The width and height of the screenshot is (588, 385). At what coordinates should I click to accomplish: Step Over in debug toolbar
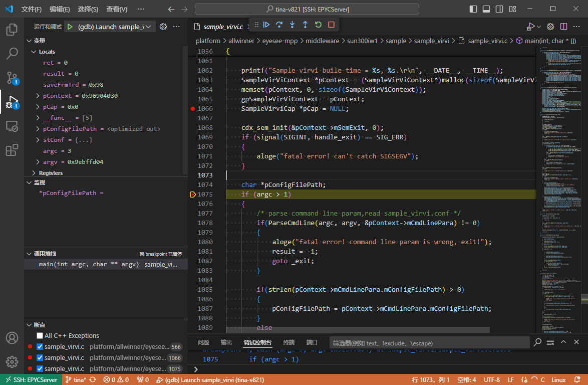[279, 25]
